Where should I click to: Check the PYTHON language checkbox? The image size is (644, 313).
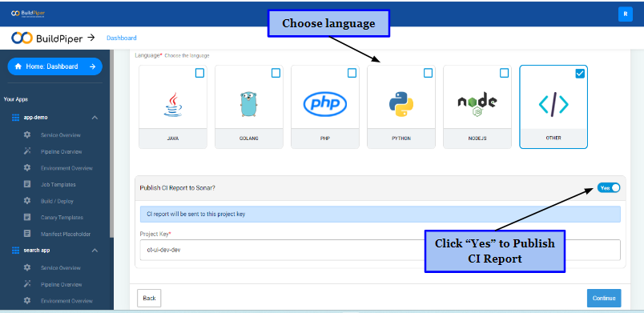coord(428,73)
